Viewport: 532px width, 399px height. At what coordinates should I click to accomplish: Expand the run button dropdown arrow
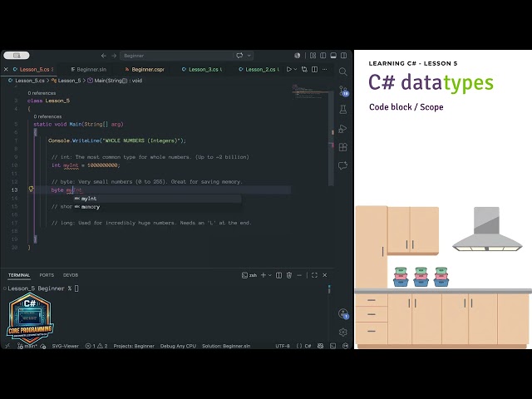tap(295, 69)
